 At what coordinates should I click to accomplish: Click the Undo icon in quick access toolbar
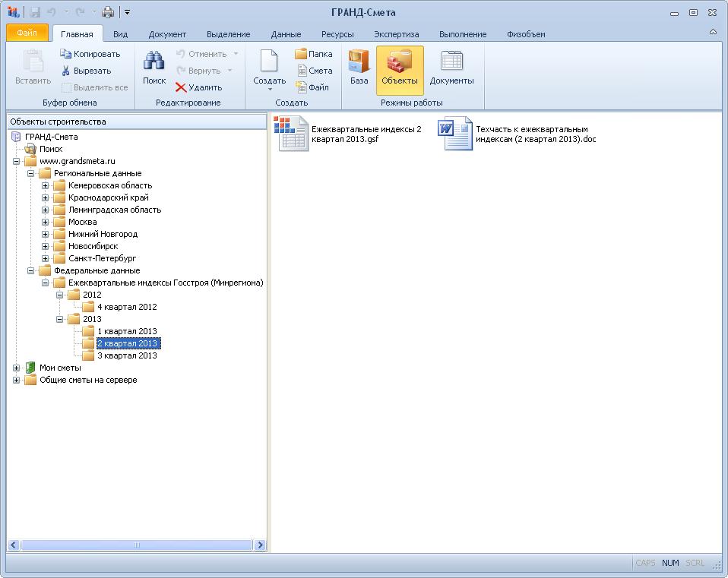point(52,12)
